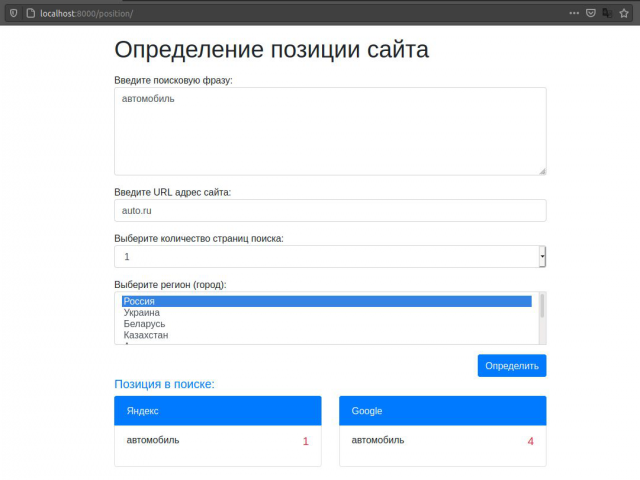Click the region list scrollbar
The image size is (640, 480).
tap(542, 318)
